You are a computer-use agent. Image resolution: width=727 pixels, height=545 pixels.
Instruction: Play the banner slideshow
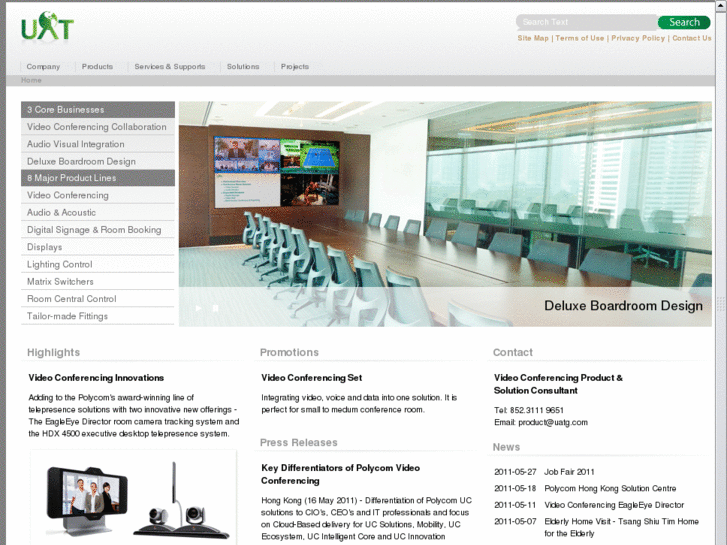(198, 308)
